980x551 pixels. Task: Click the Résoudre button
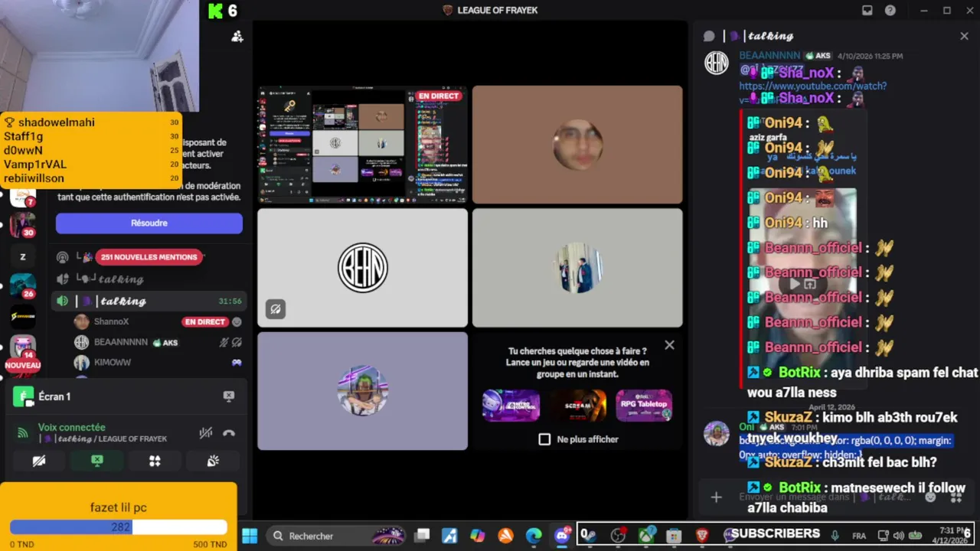coord(149,223)
